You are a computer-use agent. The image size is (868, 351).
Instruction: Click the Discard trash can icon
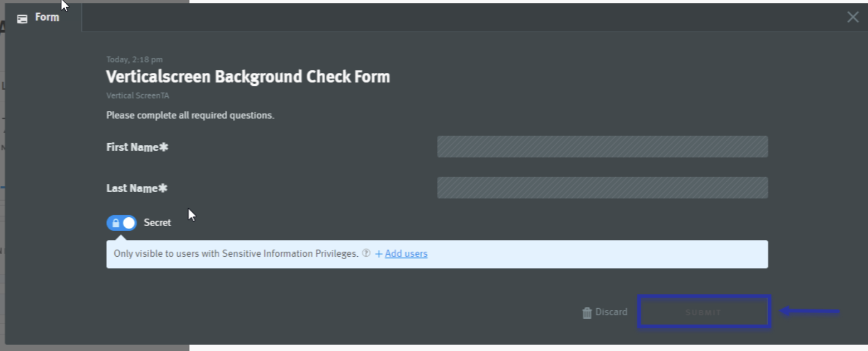587,313
